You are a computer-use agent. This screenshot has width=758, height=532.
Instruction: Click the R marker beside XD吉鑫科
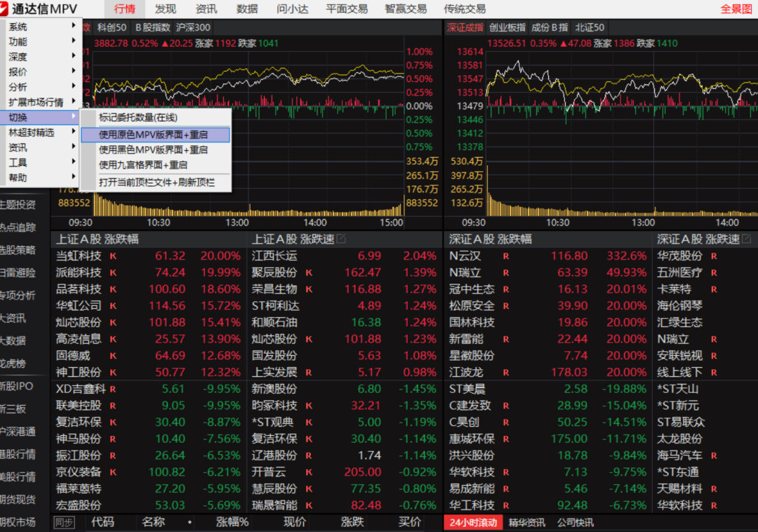tap(112, 389)
